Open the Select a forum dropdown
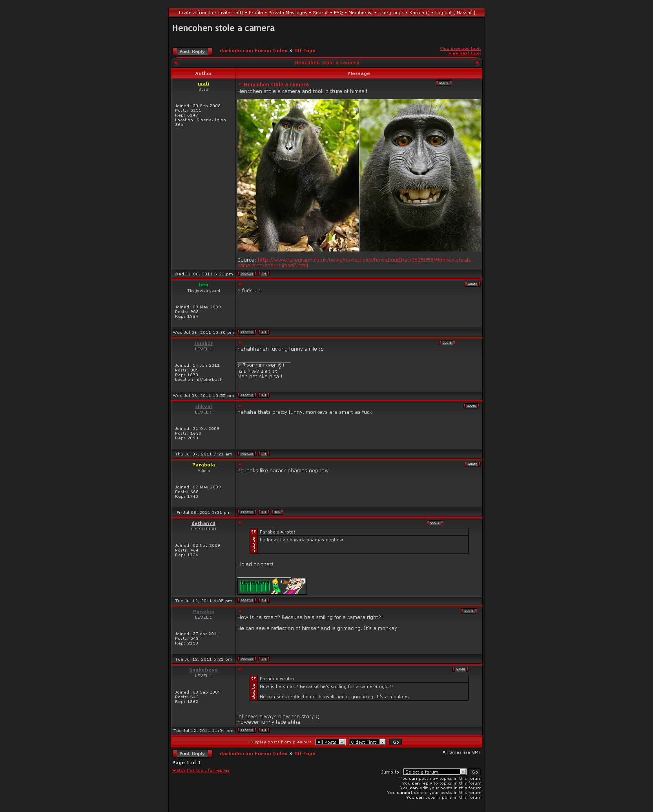The height and width of the screenshot is (812, 653). (434, 772)
